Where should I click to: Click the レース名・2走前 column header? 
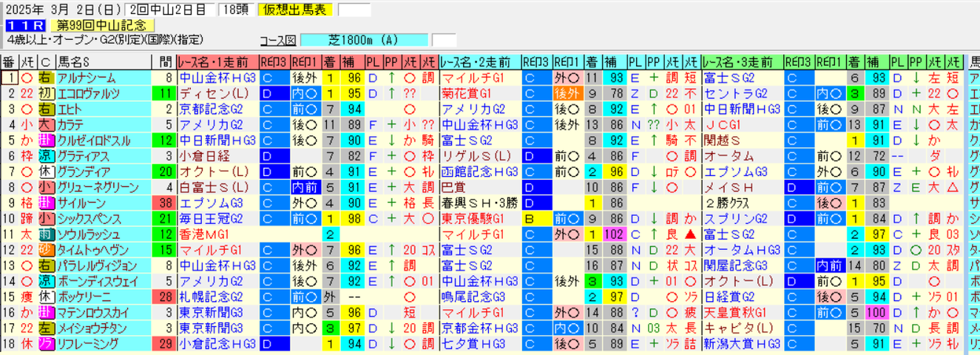(480, 61)
